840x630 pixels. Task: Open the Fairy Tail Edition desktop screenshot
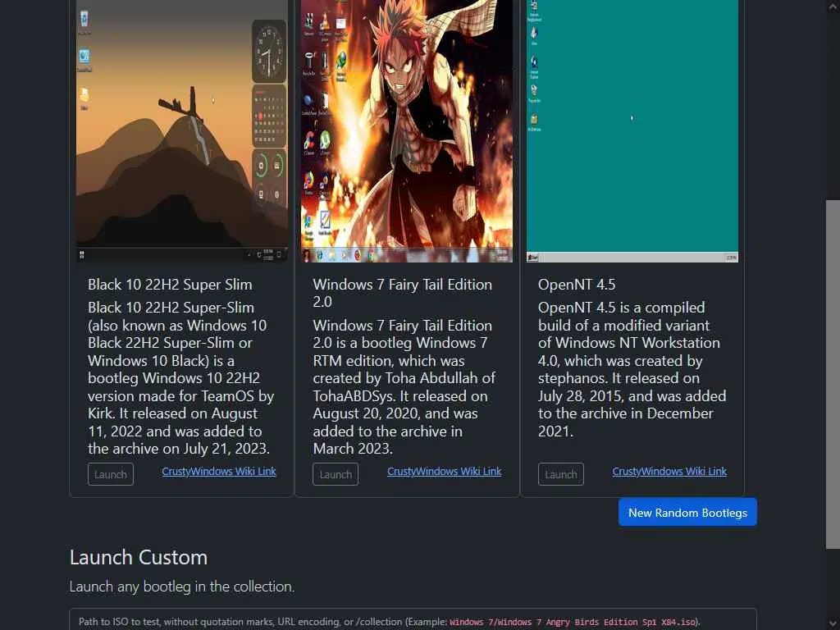407,131
